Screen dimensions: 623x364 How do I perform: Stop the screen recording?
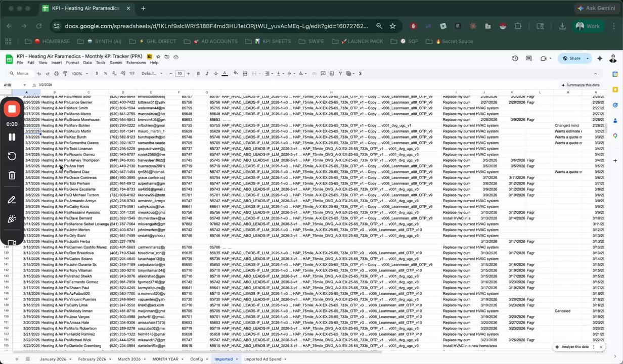pyautogui.click(x=12, y=109)
